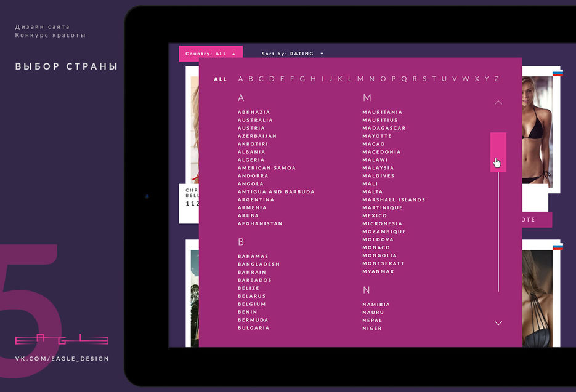Select Malta in the M section
576x392 pixels.
pyautogui.click(x=373, y=191)
